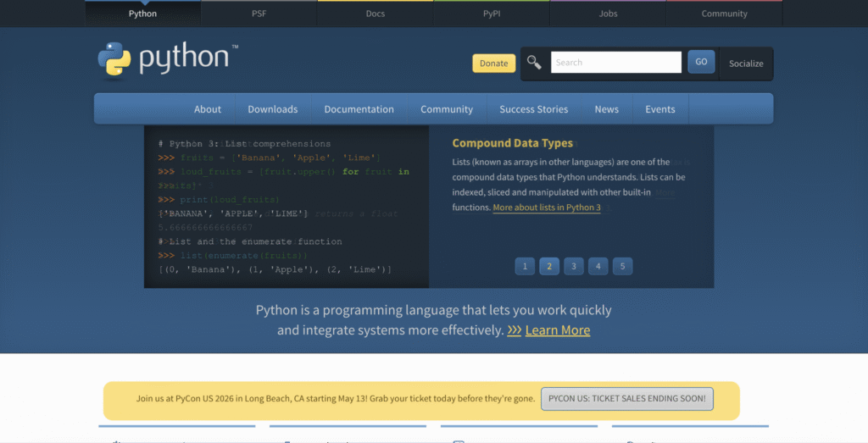This screenshot has width=868, height=443.
Task: Open the News navigation menu
Action: [x=607, y=109]
